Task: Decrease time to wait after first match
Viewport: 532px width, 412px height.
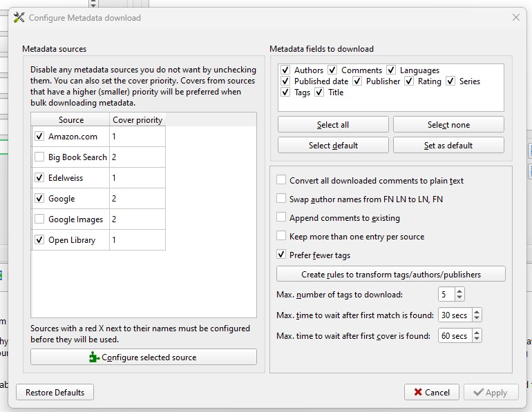Action: tap(477, 318)
